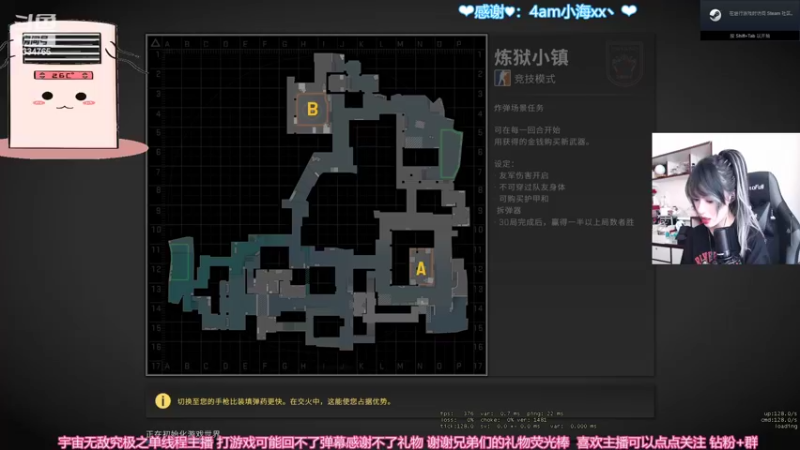The width and height of the screenshot is (800, 450).
Task: Click the yellow A bombsite marker on map
Action: pyautogui.click(x=421, y=268)
